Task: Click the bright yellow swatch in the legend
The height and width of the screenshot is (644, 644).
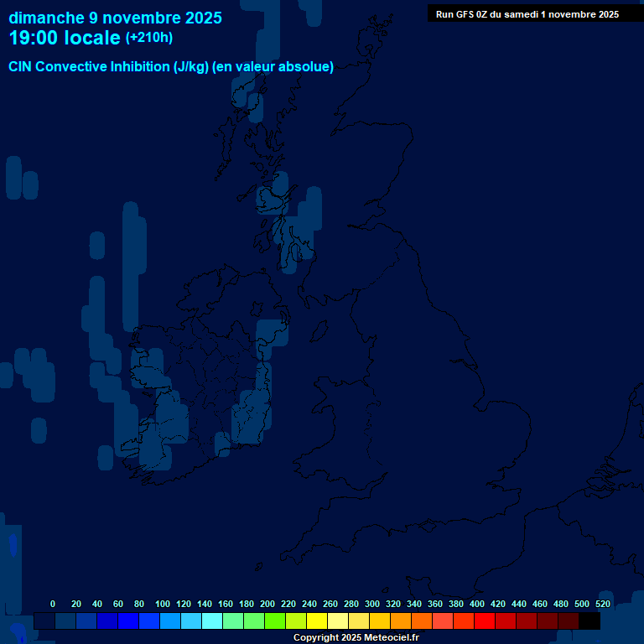Action: pos(317,621)
